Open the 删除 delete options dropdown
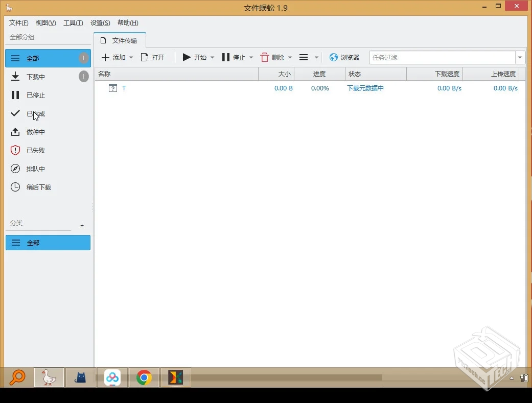532x403 pixels. pyautogui.click(x=290, y=57)
